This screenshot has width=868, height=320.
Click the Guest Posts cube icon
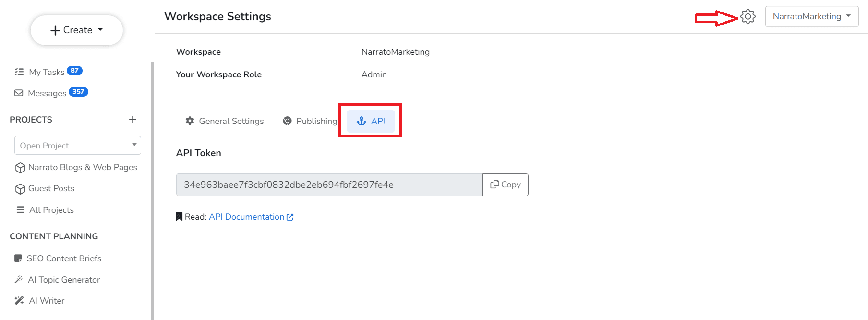coord(20,189)
